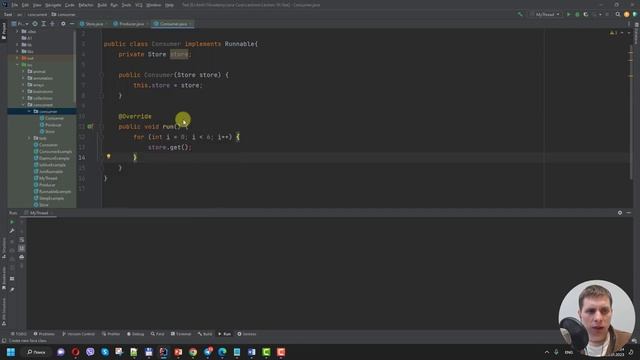Click the run gutter icon beside run method

tap(90, 127)
